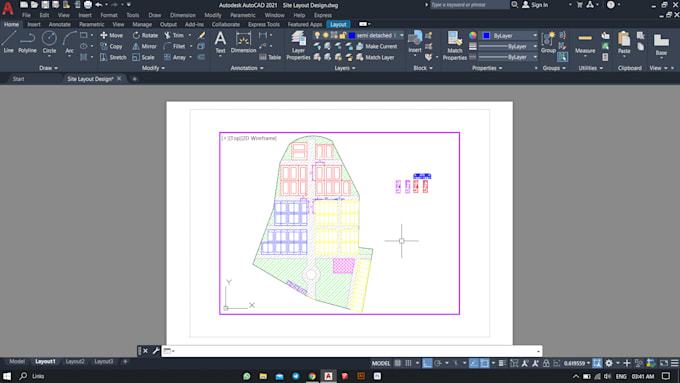Switch to the Layout2 tab
Viewport: 680px width, 383px height.
75,361
